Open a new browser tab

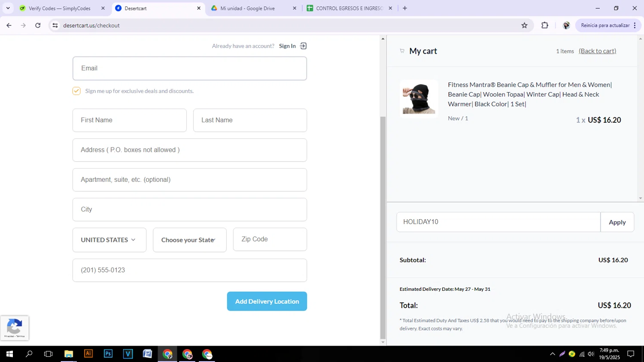[x=405, y=8]
